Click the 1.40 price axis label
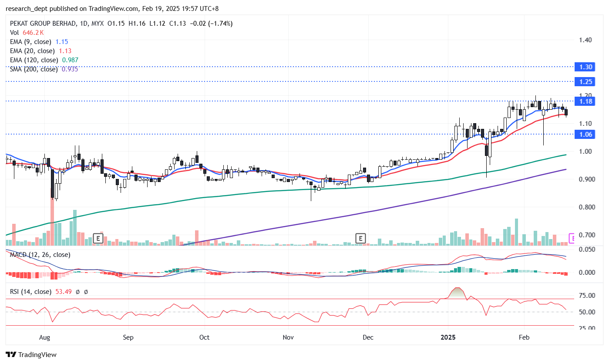Viewport: 609px width, 364px height. [585, 40]
